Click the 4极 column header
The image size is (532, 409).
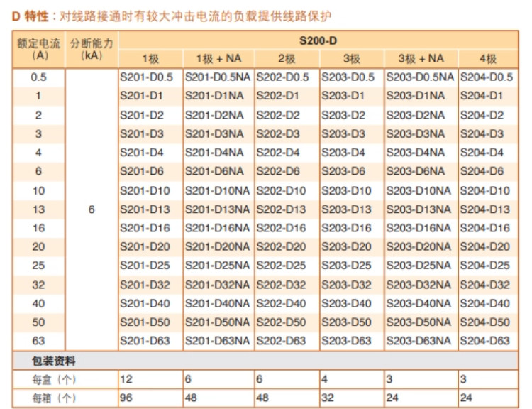pyautogui.click(x=488, y=59)
